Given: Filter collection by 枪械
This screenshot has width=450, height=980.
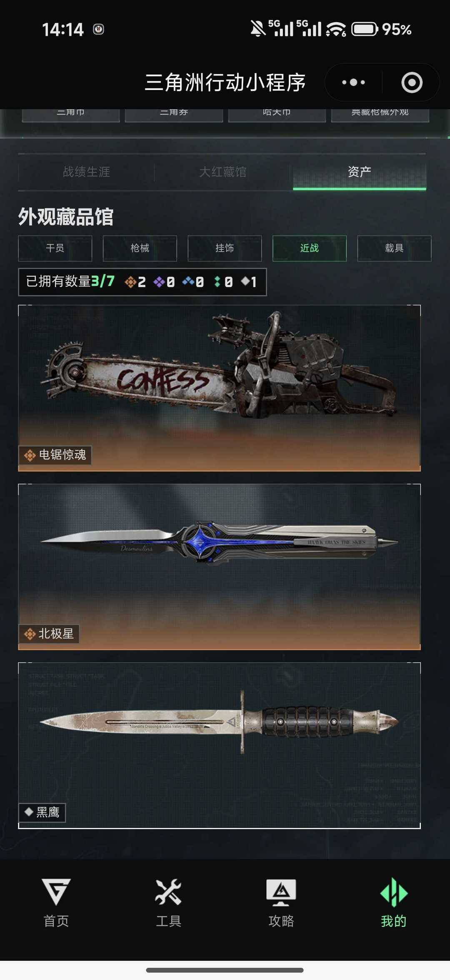Looking at the screenshot, I should [x=140, y=248].
